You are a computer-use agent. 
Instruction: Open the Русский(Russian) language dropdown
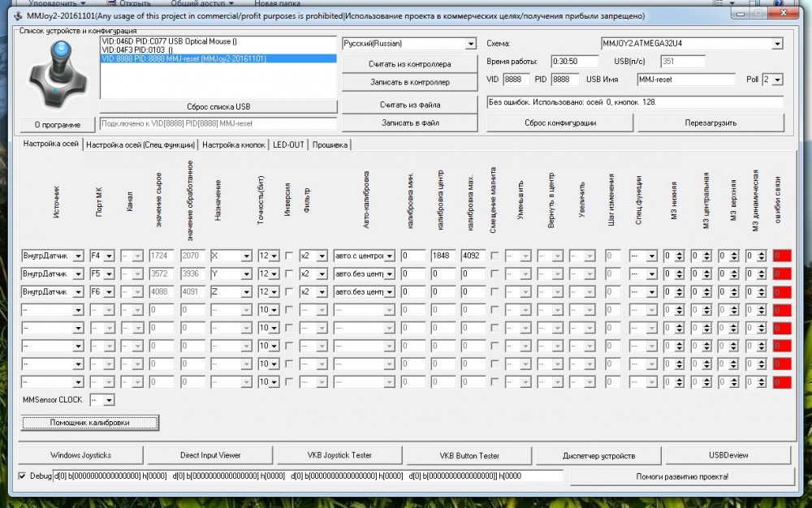click(470, 44)
